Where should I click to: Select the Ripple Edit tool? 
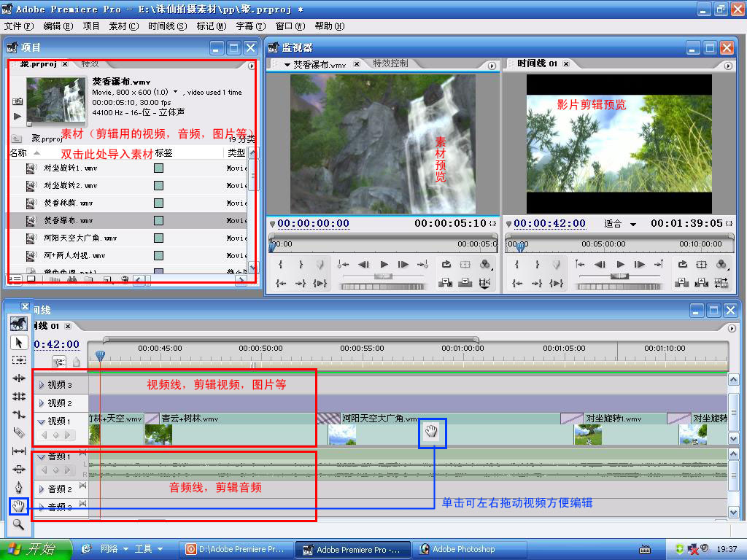point(18,378)
